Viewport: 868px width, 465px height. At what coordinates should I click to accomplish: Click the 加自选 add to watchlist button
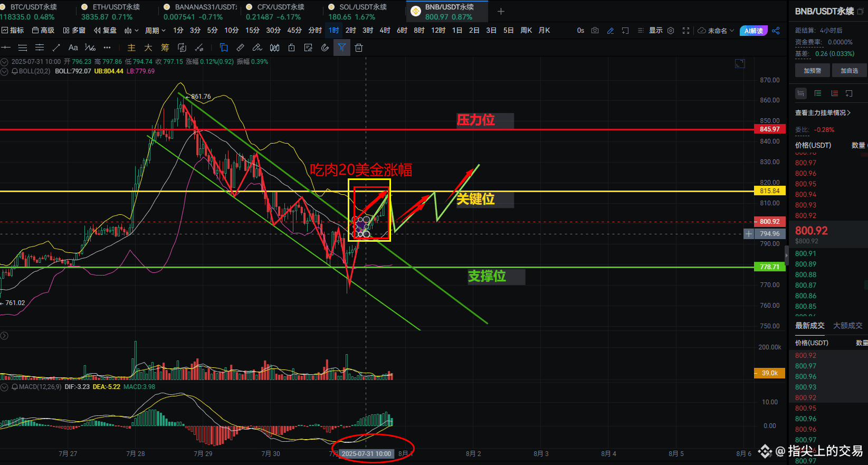(850, 71)
